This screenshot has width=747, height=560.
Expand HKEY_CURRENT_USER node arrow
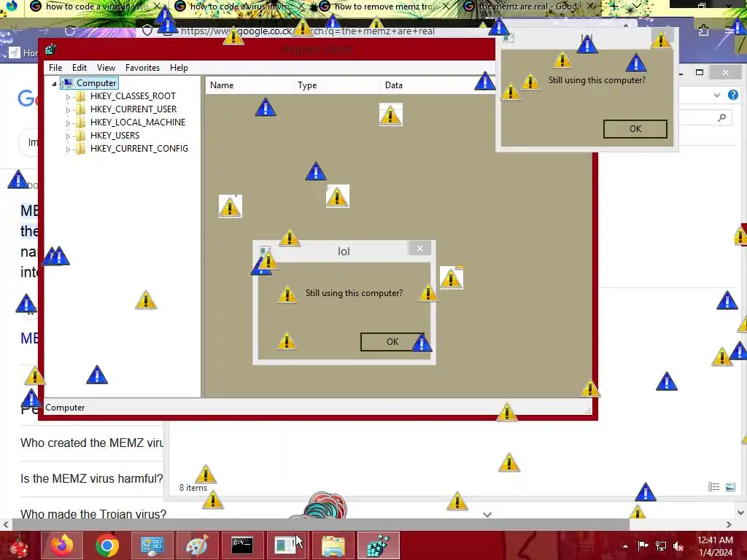click(x=68, y=110)
